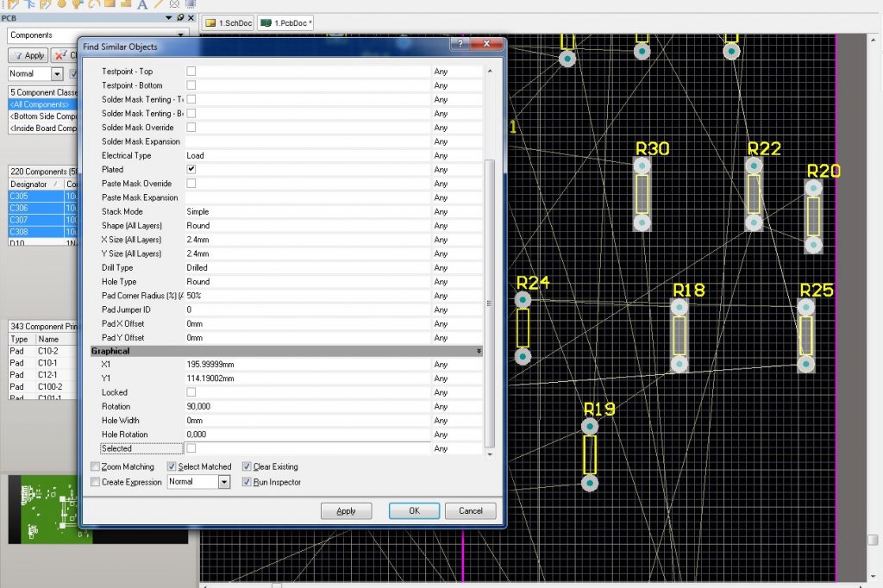This screenshot has width=883, height=588.
Task: Click the bottom pad of resistor R20
Action: point(813,245)
